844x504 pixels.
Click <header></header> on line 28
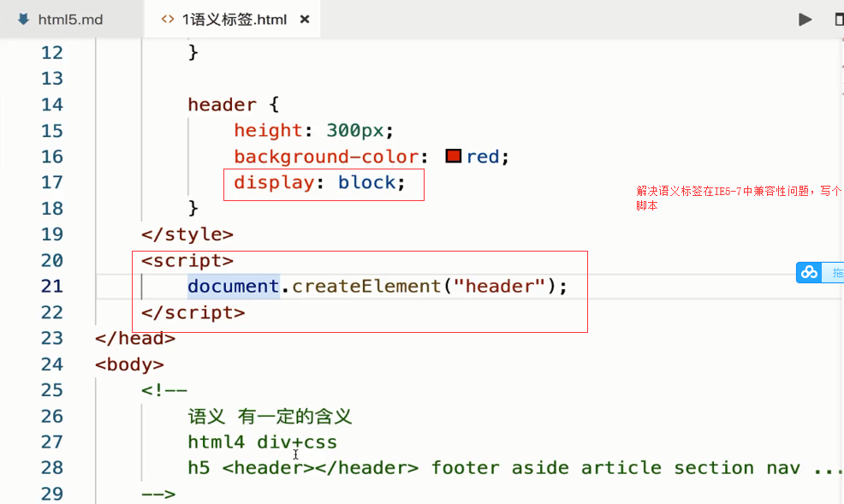tap(320, 468)
